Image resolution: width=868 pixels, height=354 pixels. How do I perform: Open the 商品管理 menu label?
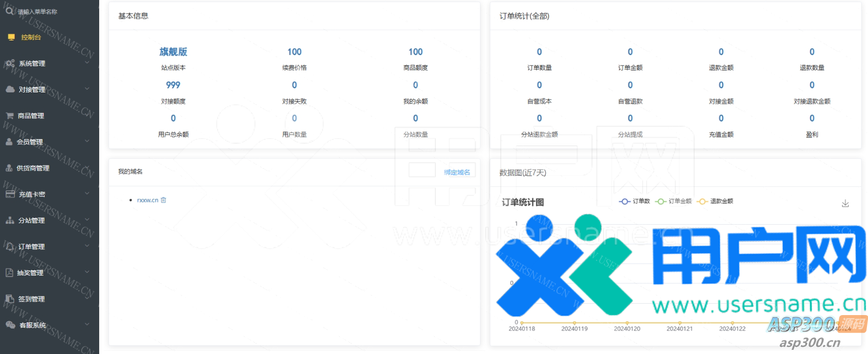point(31,116)
